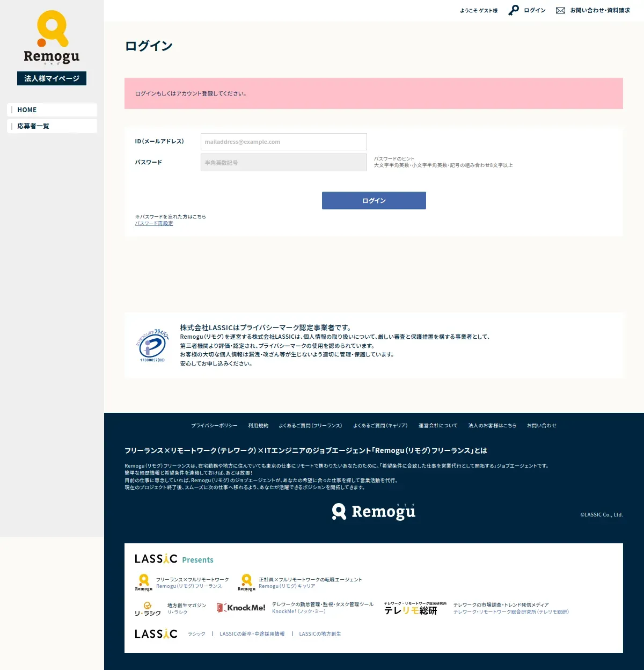
Task: Click the ログイン link in top header
Action: (x=535, y=10)
